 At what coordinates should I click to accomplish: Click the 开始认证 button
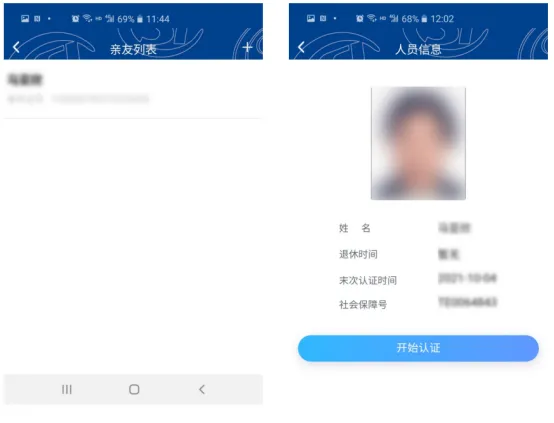click(418, 348)
